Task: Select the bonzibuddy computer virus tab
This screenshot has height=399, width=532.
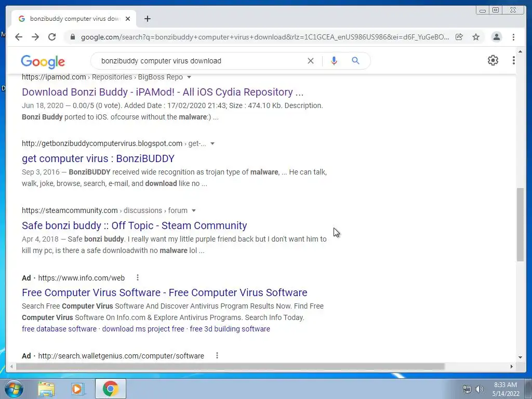Action: [x=74, y=19]
